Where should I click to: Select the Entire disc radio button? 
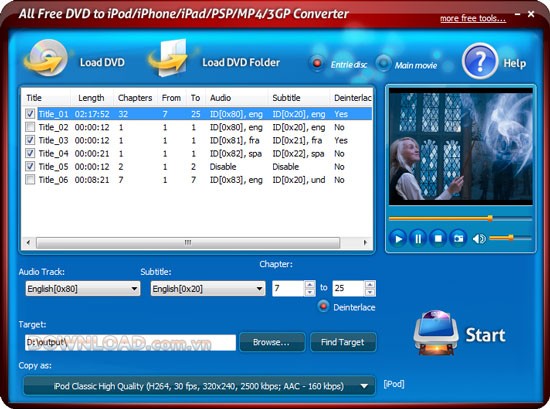pos(317,63)
